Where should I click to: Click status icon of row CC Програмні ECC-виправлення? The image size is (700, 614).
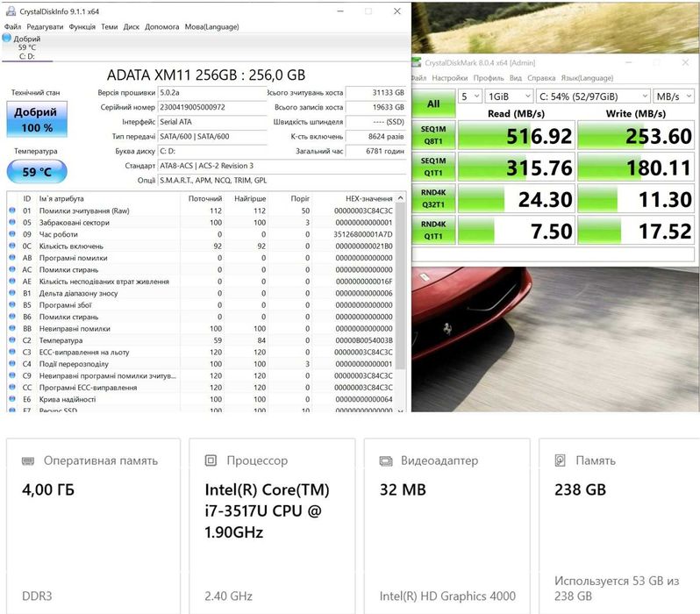12,387
